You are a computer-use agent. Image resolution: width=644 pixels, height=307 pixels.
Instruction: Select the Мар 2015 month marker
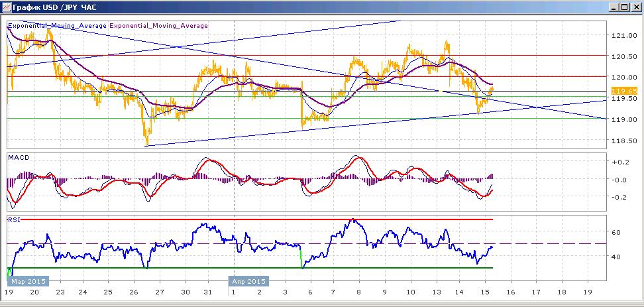[x=28, y=282]
